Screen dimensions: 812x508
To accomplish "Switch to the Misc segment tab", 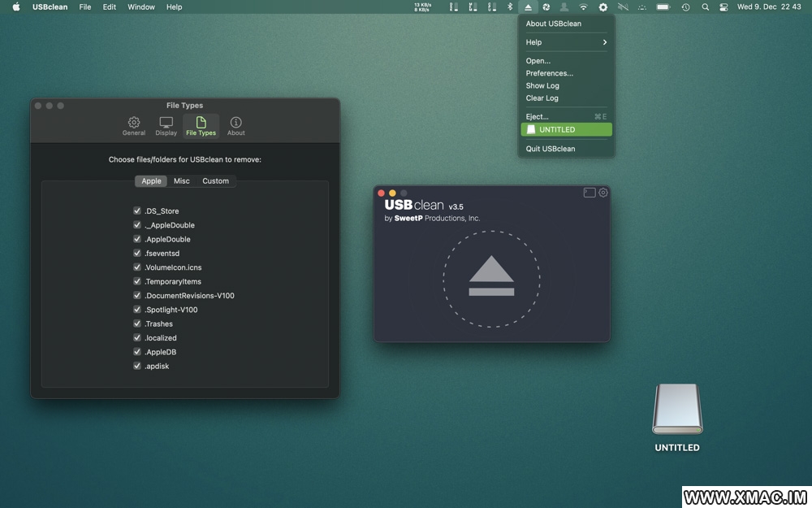I will click(182, 181).
